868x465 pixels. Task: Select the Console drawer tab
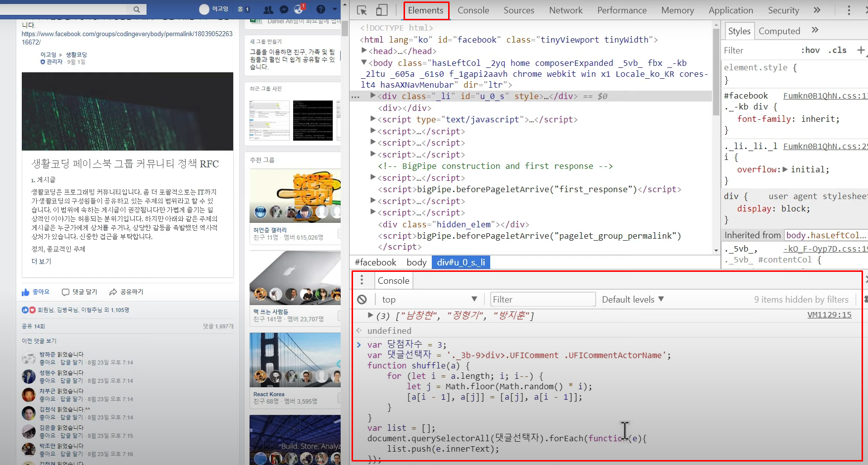[393, 281]
